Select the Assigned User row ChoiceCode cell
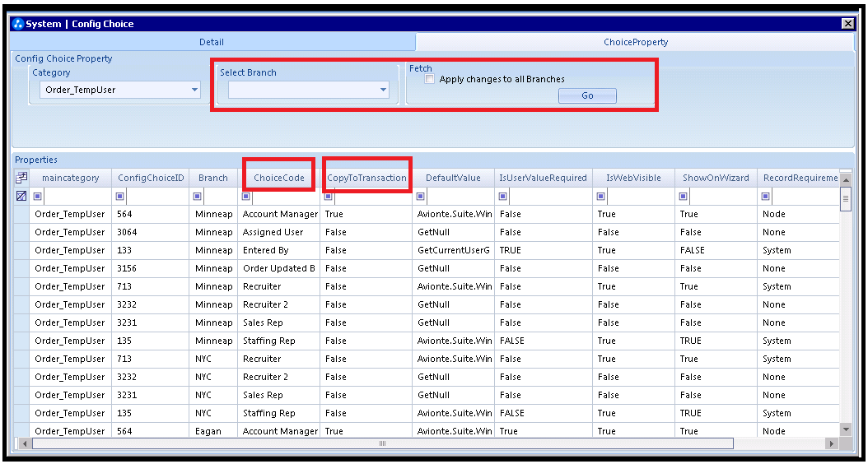The width and height of the screenshot is (868, 464). [279, 232]
